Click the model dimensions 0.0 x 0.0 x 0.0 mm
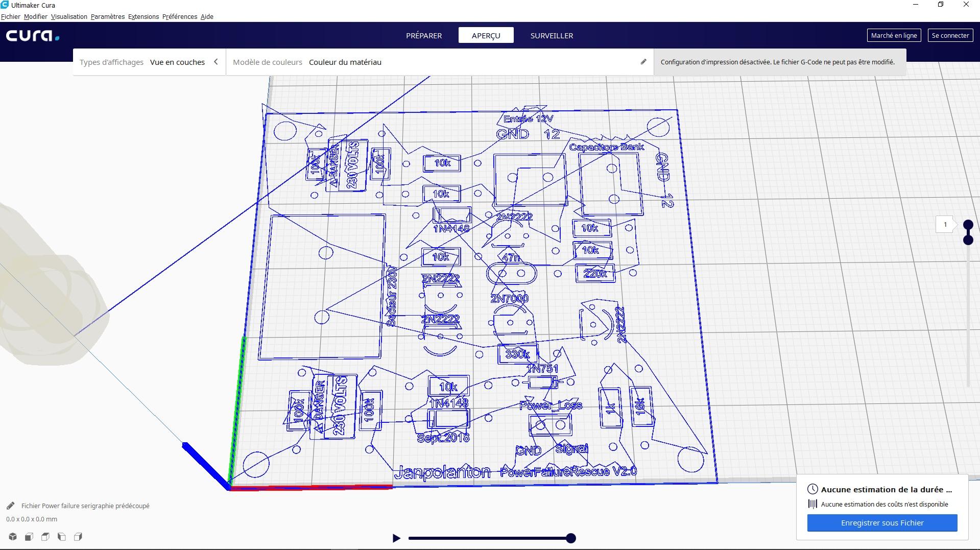 pos(32,519)
